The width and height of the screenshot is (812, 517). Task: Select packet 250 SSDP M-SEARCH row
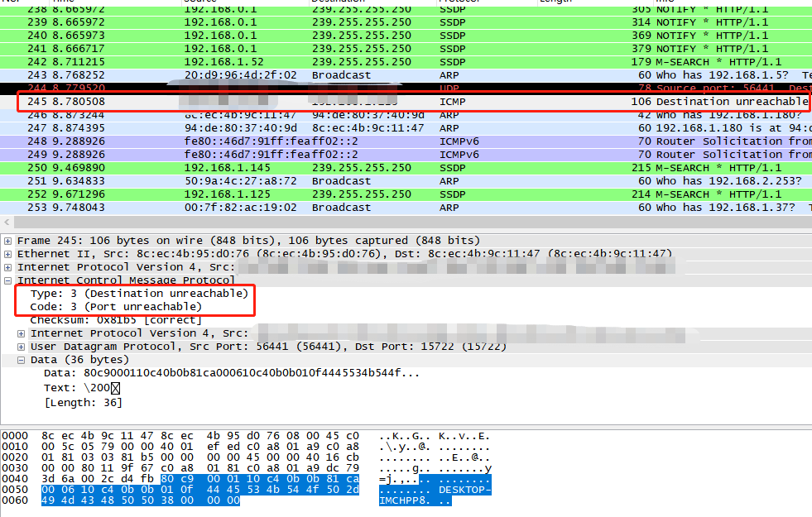pos(406,168)
